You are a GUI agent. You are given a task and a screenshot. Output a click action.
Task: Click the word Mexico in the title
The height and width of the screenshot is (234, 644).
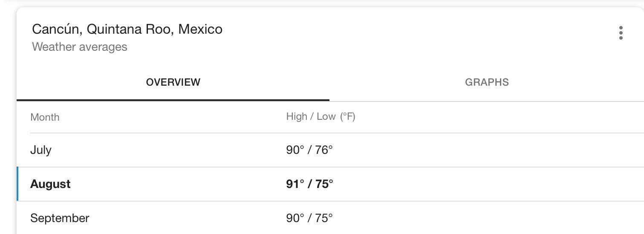pos(200,29)
